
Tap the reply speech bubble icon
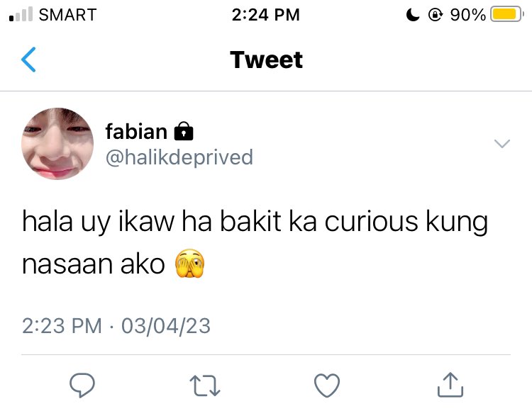pyautogui.click(x=82, y=385)
